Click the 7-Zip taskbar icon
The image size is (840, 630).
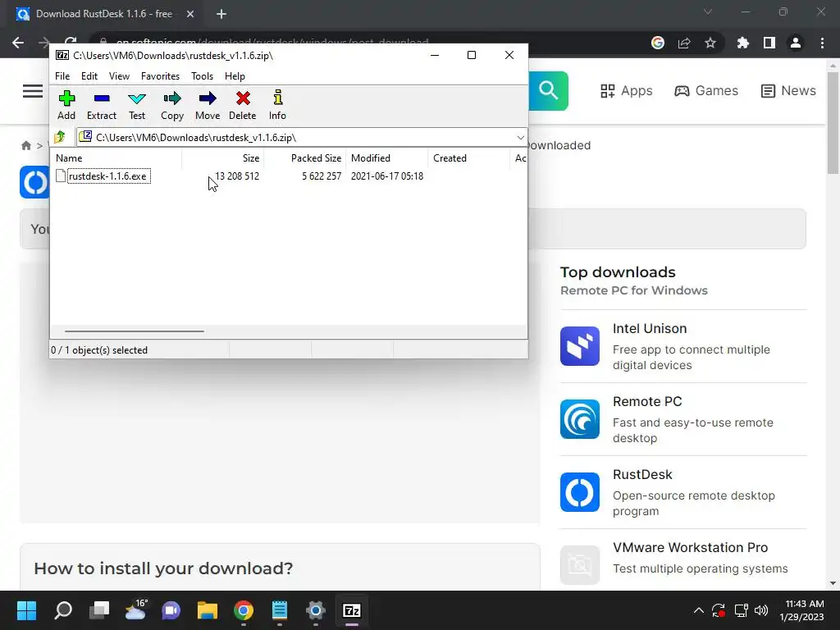(351, 610)
